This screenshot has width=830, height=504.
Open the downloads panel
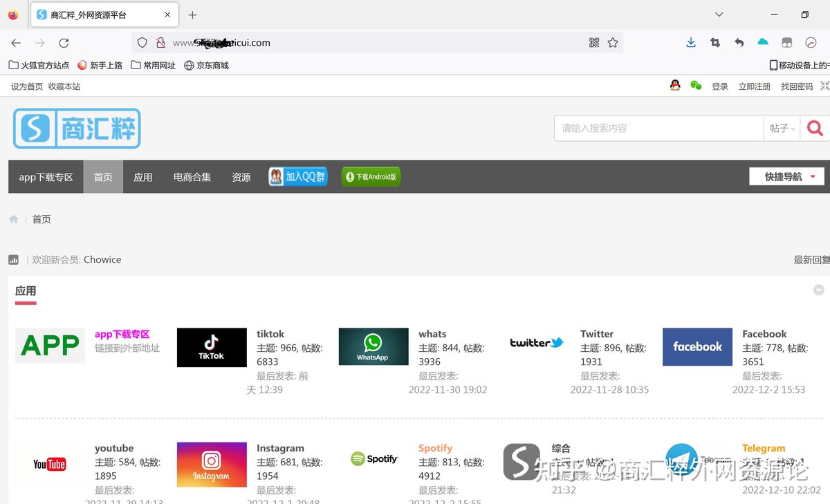click(691, 43)
